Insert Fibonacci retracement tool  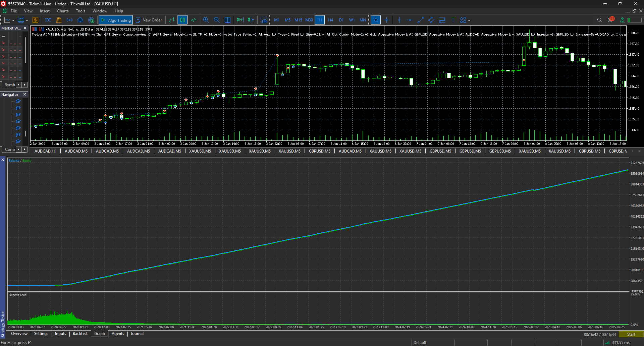click(x=442, y=20)
